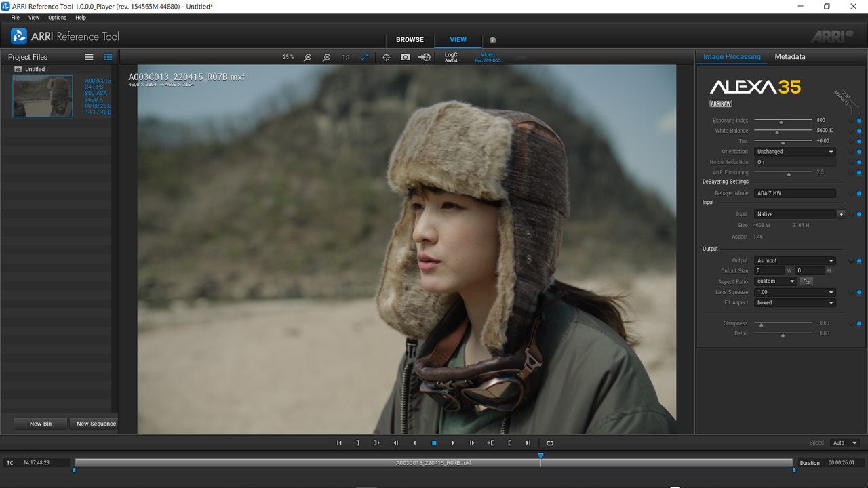Expand the Fit Aspect dropdown

tap(795, 303)
